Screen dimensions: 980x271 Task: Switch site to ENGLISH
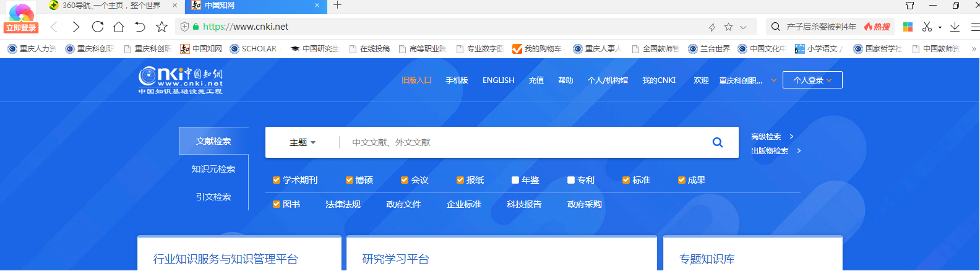coord(499,80)
